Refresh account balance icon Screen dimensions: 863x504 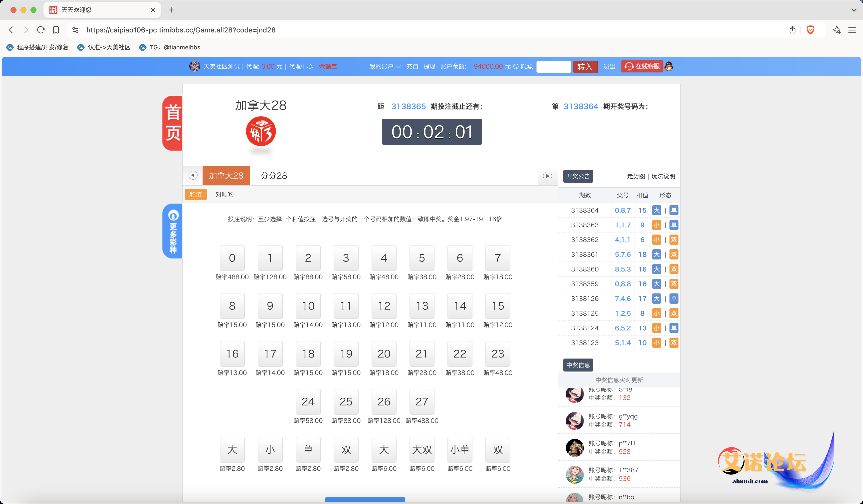point(516,66)
